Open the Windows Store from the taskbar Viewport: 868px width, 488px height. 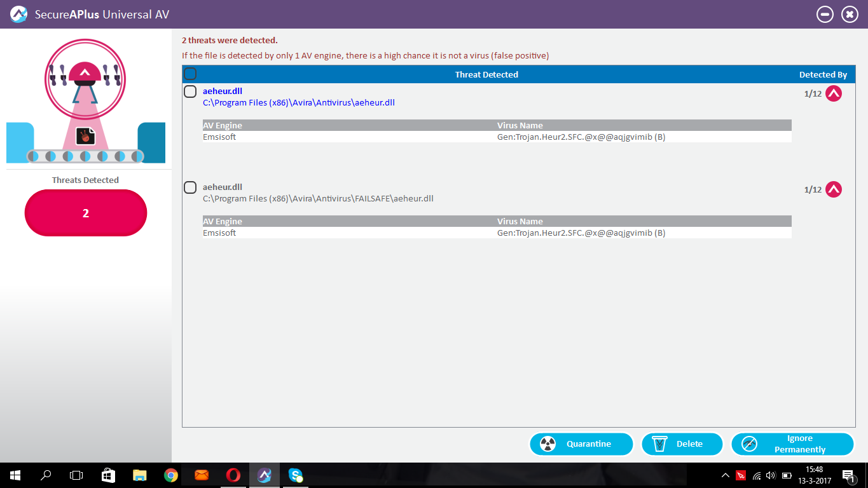pyautogui.click(x=108, y=475)
